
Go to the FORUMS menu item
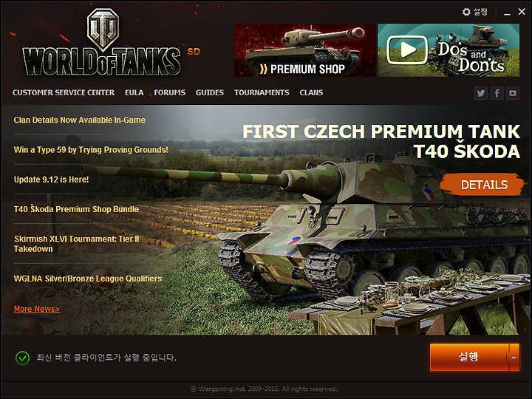click(x=170, y=92)
